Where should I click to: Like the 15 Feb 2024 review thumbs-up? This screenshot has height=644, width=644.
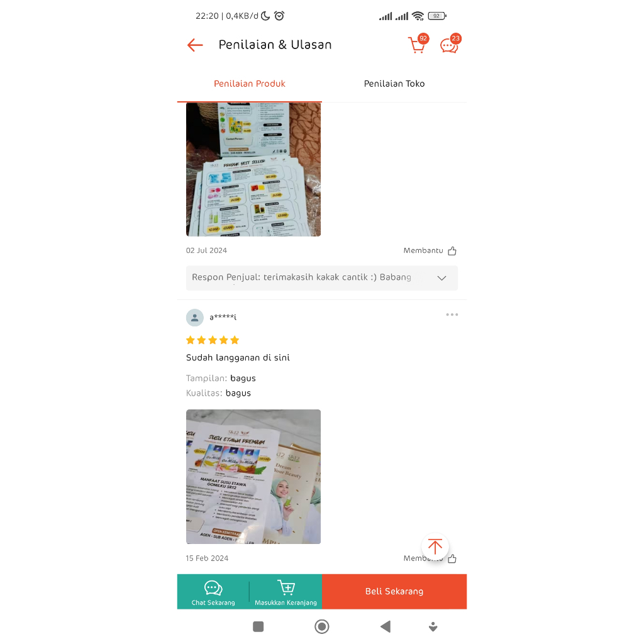[452, 558]
